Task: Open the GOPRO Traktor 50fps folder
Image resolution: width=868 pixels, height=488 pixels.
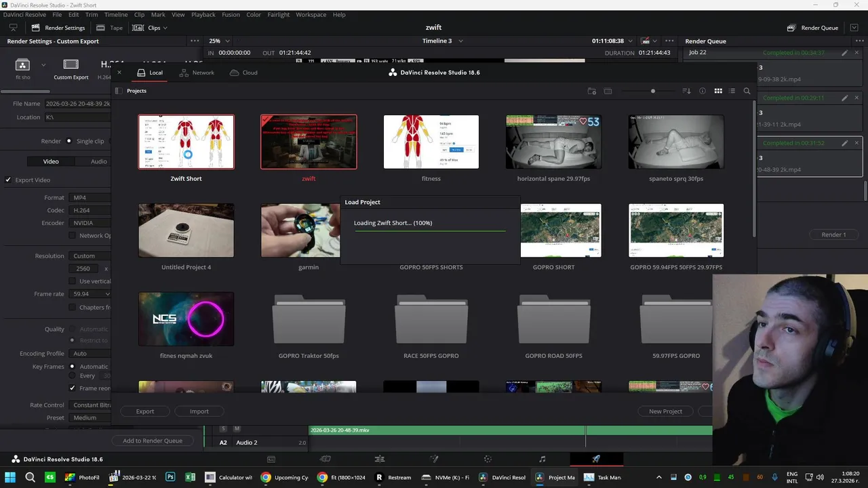Action: point(309,319)
